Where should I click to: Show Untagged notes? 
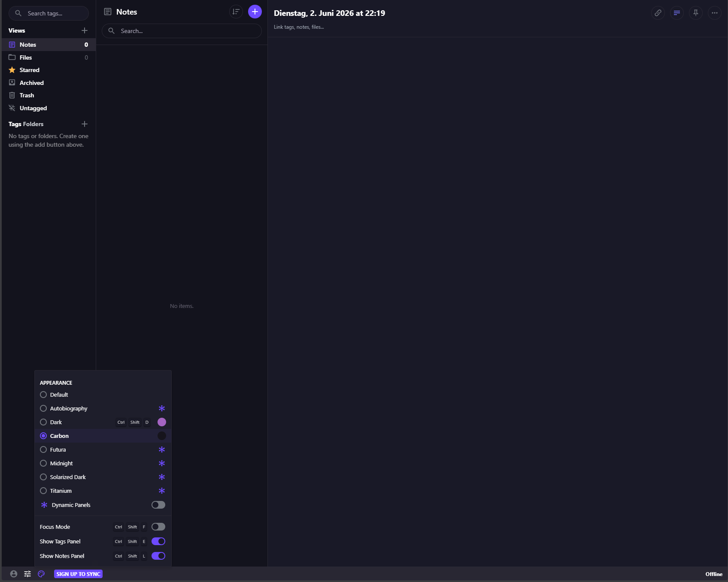[49, 108]
